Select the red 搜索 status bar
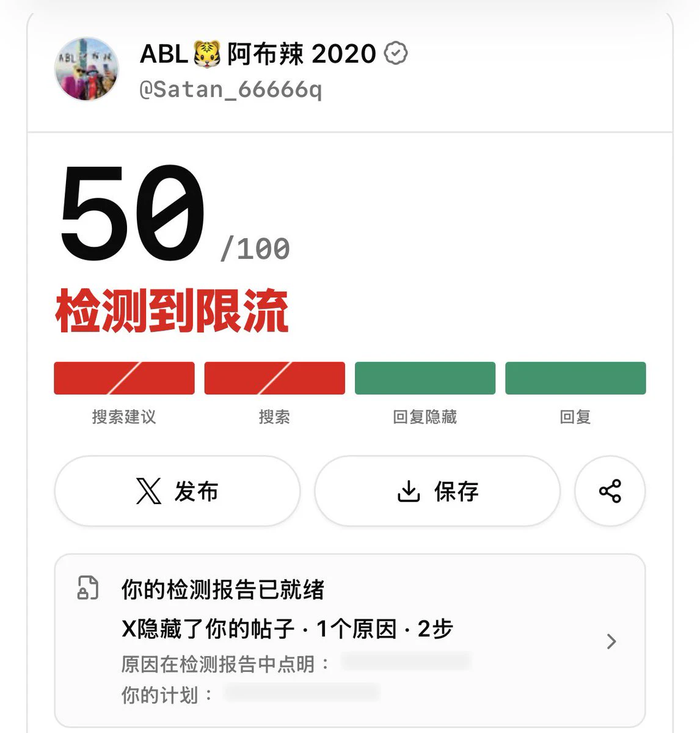Viewport: 700px width, 733px height. [x=274, y=378]
